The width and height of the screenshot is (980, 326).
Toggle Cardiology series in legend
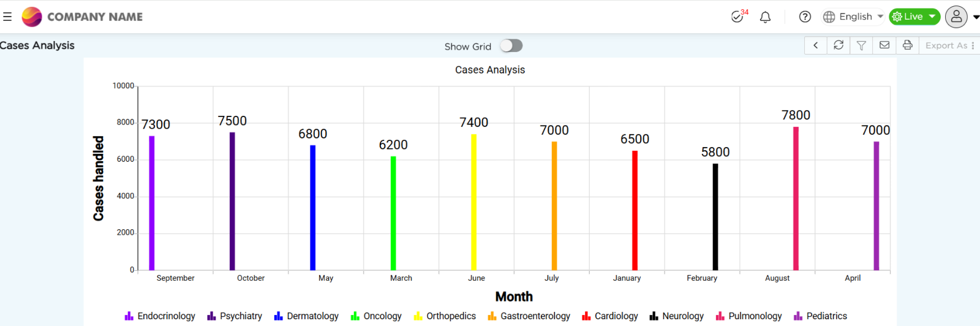point(610,316)
